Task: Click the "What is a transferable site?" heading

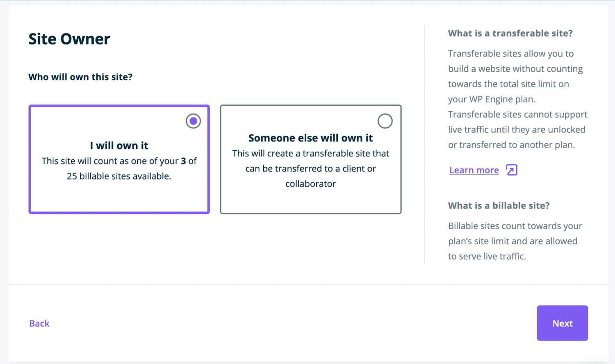Action: pos(510,33)
